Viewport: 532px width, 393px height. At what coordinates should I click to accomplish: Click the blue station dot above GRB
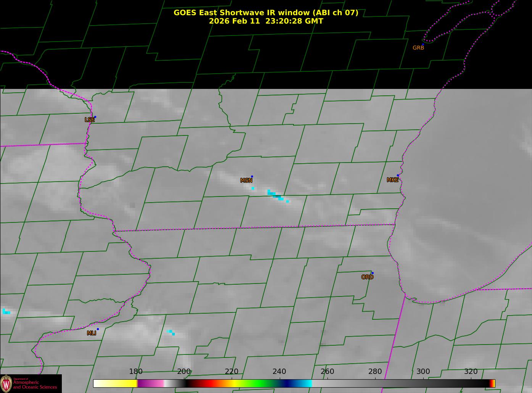point(423,45)
